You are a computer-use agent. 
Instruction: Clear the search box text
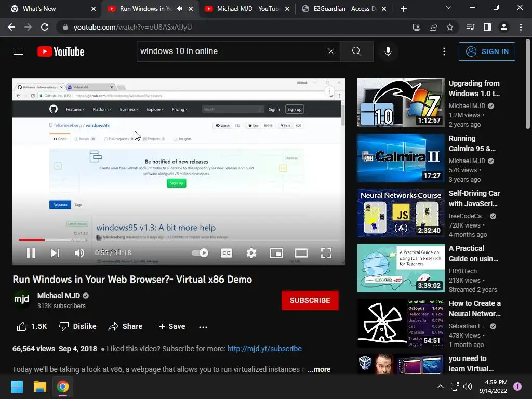[x=331, y=51]
